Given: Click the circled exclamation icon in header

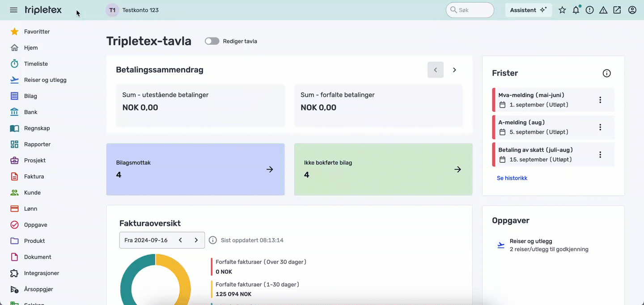Looking at the screenshot, I should [x=589, y=10].
